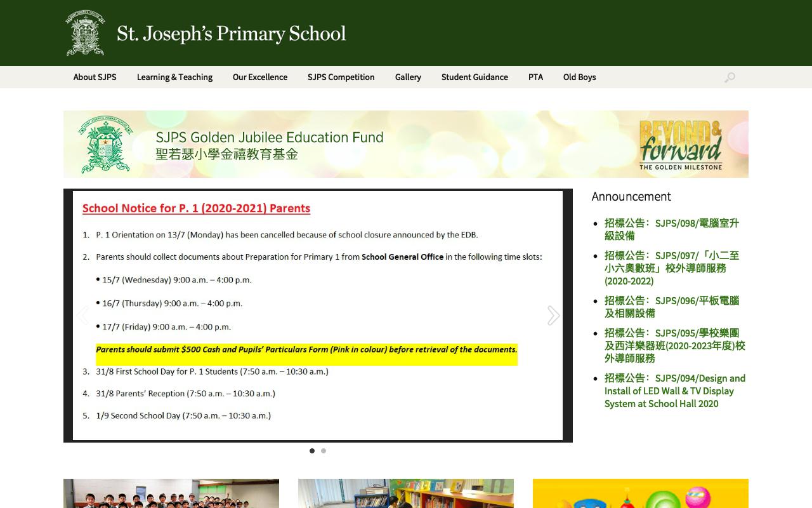Image resolution: width=812 pixels, height=508 pixels.
Task: Go to the PTA page
Action: (535, 77)
